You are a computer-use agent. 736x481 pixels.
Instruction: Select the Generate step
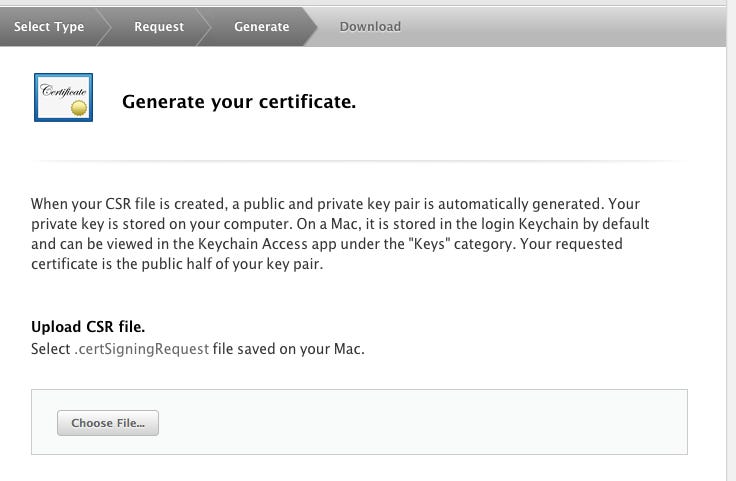(x=261, y=27)
